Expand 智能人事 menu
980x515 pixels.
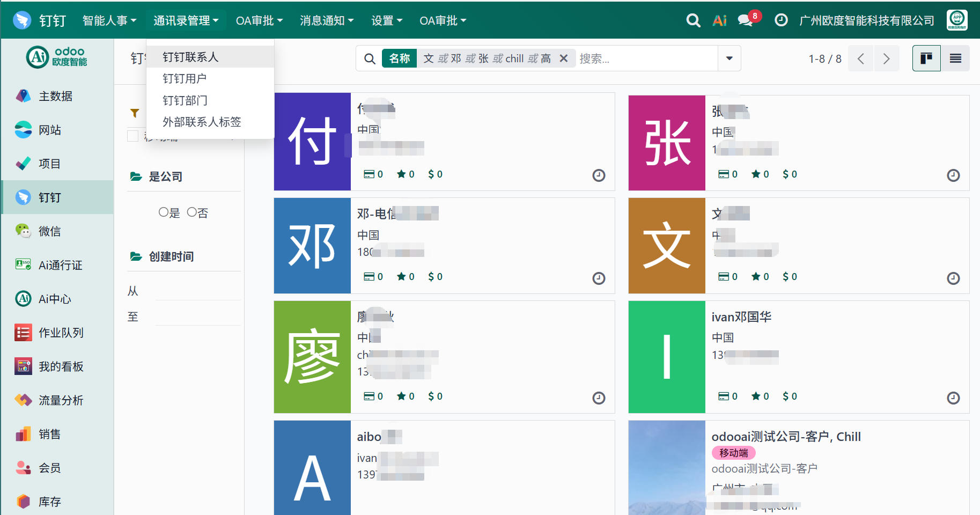pos(109,20)
